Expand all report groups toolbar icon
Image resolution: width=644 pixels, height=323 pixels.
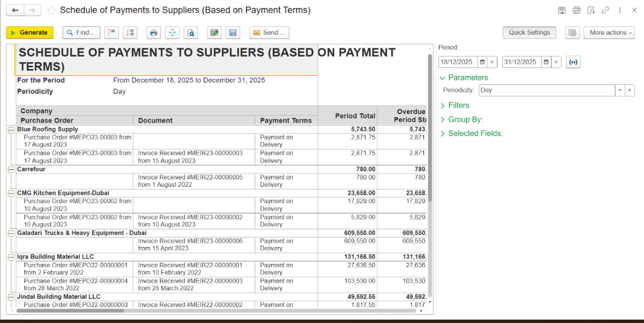pos(130,33)
